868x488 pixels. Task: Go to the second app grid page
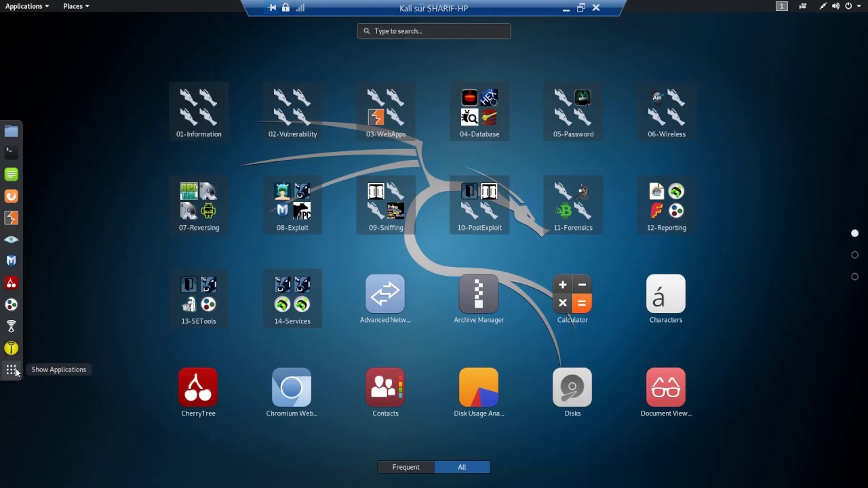(x=854, y=255)
